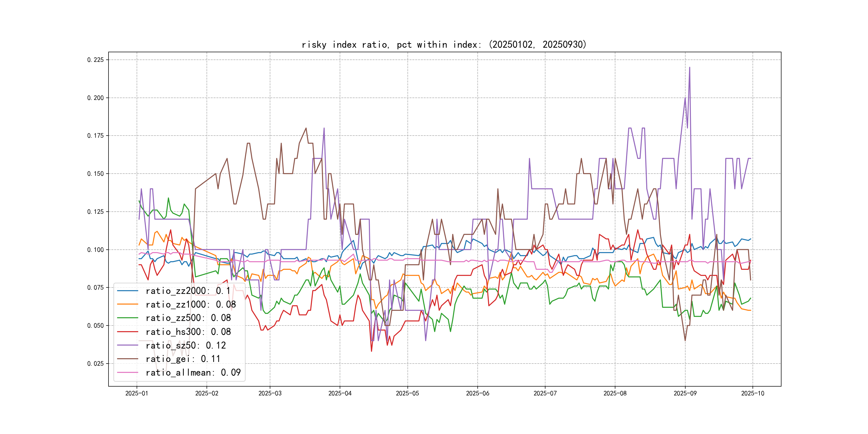
Task: Click the 2025-10 x-axis tick label
Action: [x=753, y=394]
